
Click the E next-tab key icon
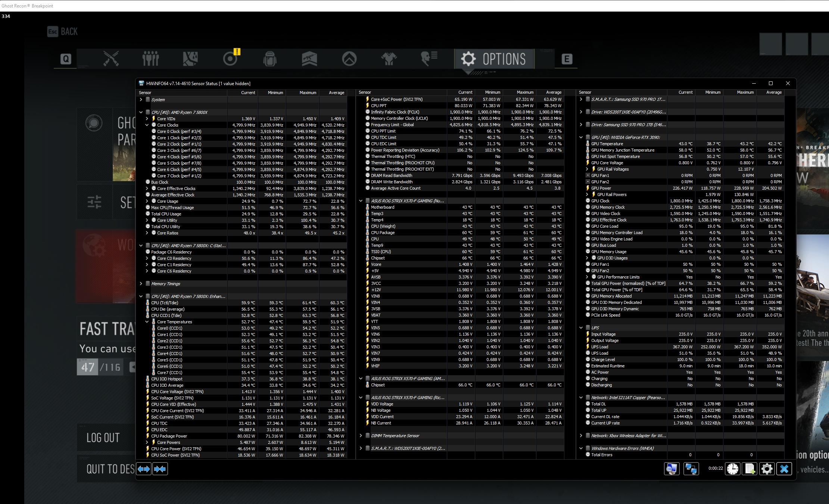567,59
